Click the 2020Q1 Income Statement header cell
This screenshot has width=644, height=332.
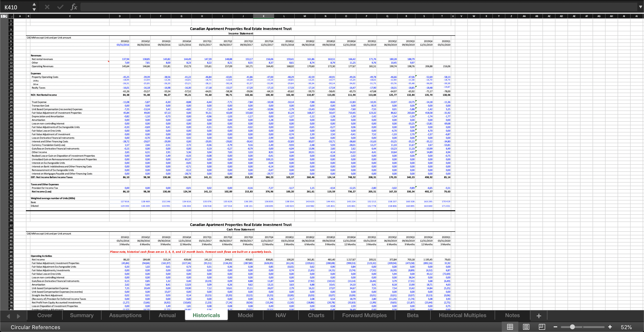pos(442,41)
